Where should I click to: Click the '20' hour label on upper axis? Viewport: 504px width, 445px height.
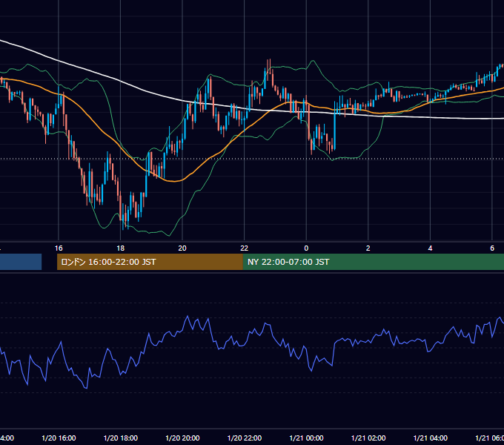pos(182,248)
